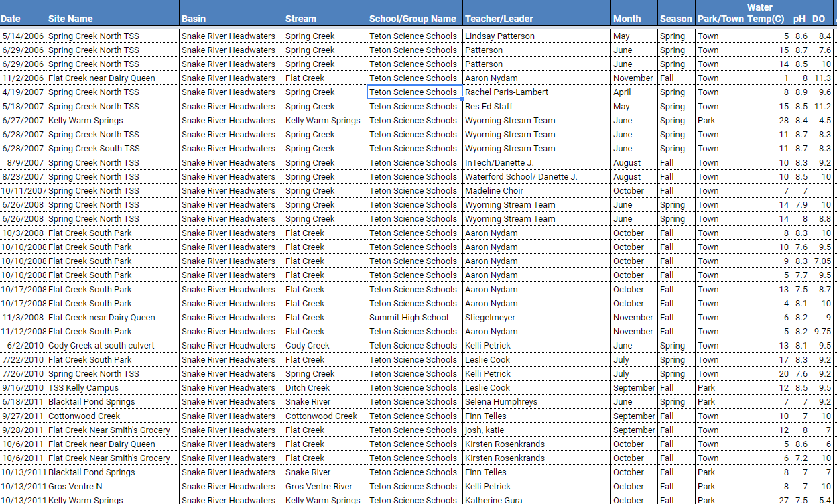Click the Cody Creek stream cell

pos(308,345)
